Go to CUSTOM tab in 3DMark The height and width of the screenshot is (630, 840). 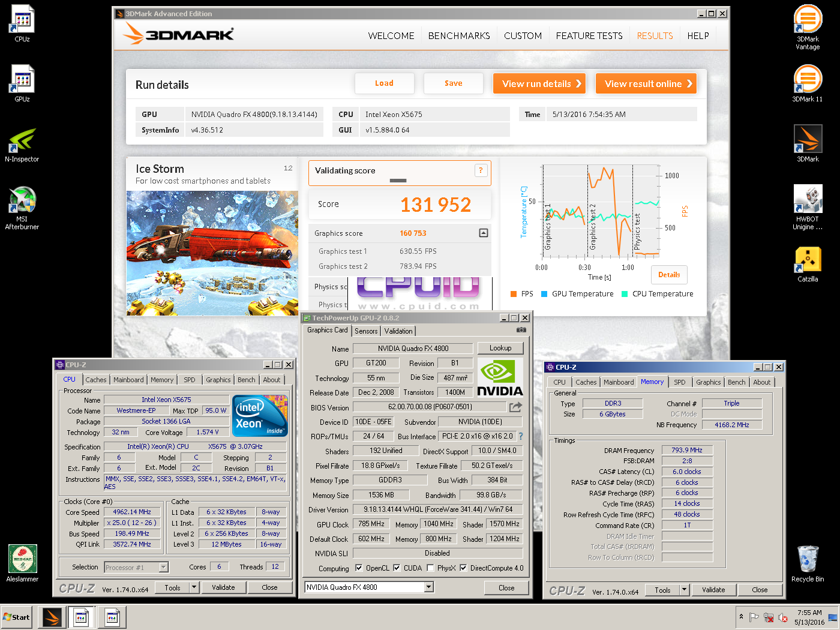pyautogui.click(x=523, y=35)
